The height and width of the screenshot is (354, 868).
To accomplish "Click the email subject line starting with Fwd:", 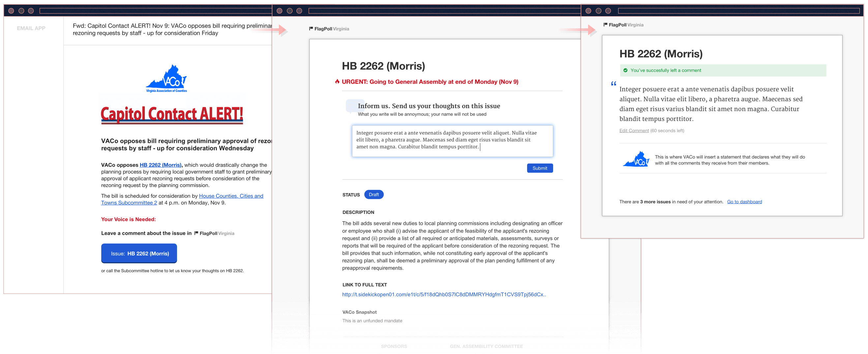I will coord(172,29).
